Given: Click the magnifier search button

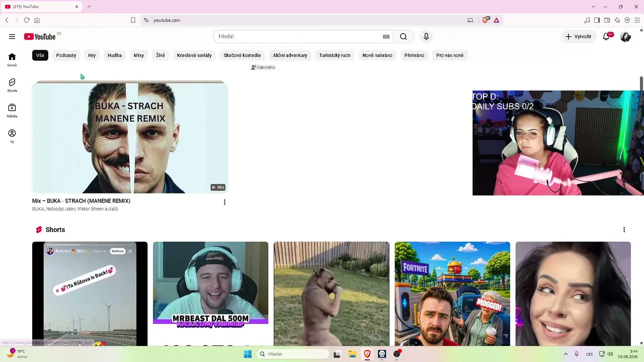Looking at the screenshot, I should (x=404, y=37).
